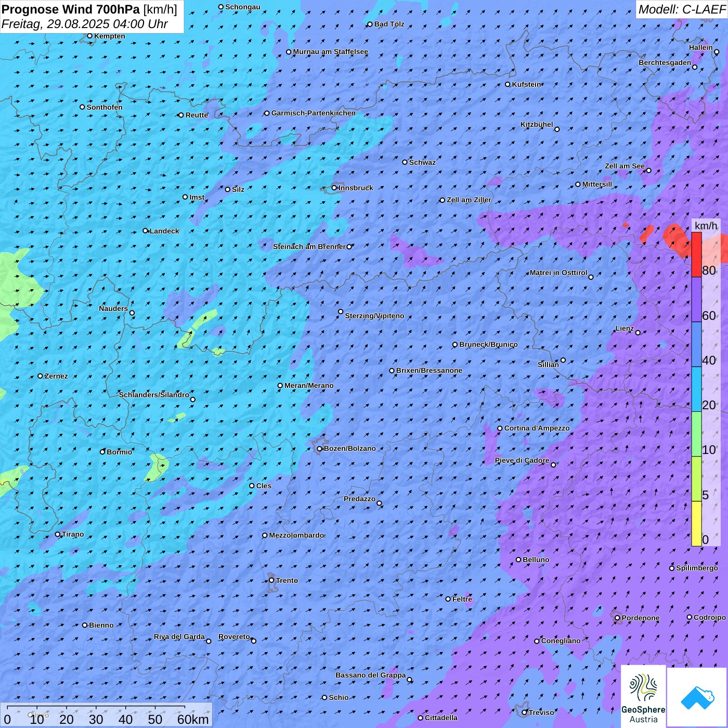Click the Innsbruck city marker
Viewport: 728px width, 728px height.
pyautogui.click(x=334, y=188)
